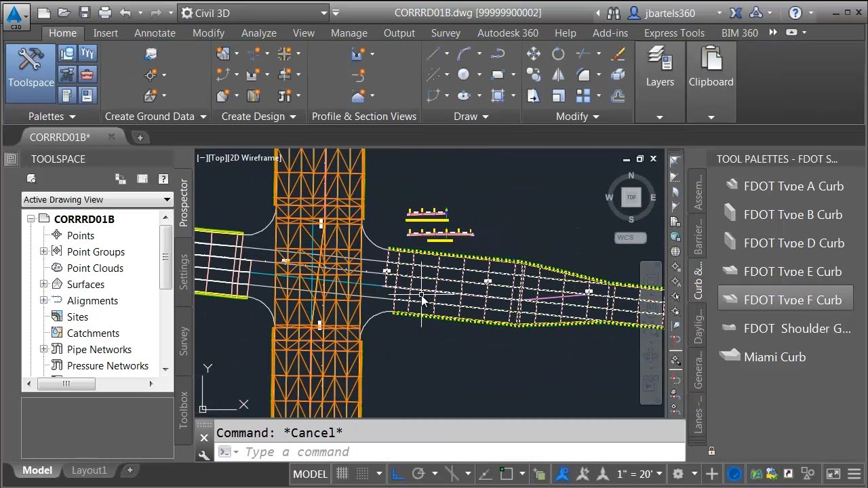Click the viewport [Top] view control label
The image size is (868, 488).
216,158
